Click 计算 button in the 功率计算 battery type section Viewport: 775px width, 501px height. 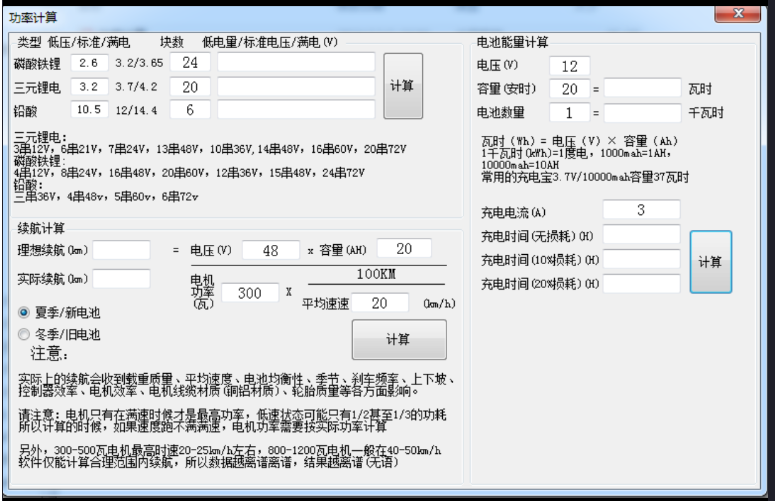[x=403, y=86]
